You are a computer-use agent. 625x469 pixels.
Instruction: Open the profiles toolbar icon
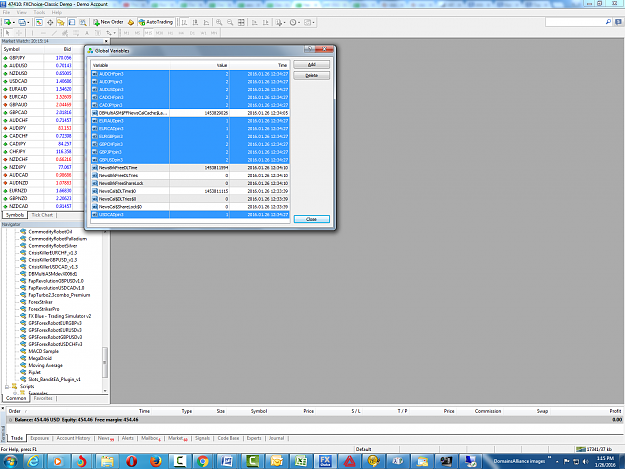click(23, 22)
